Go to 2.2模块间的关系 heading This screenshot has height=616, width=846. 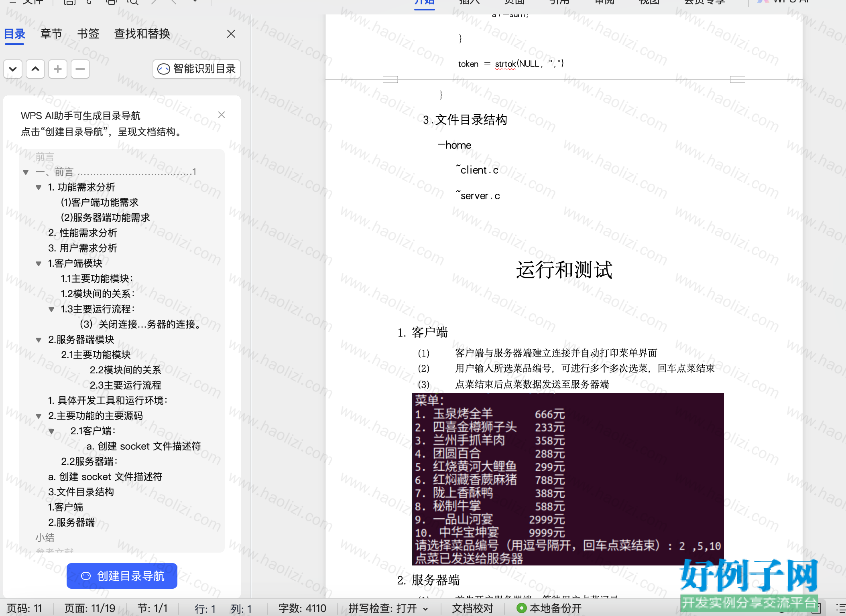tap(125, 370)
